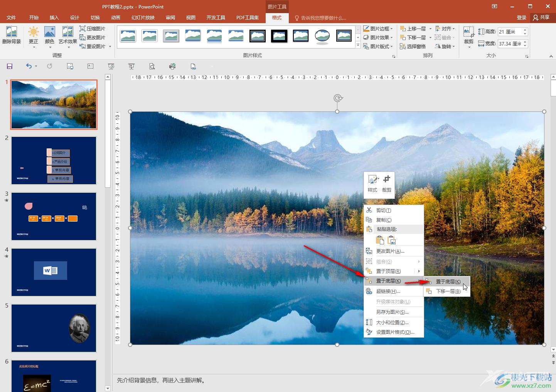Image resolution: width=556 pixels, height=392 pixels.
Task: Open the Color (颜色) picture tool
Action: tap(50, 37)
